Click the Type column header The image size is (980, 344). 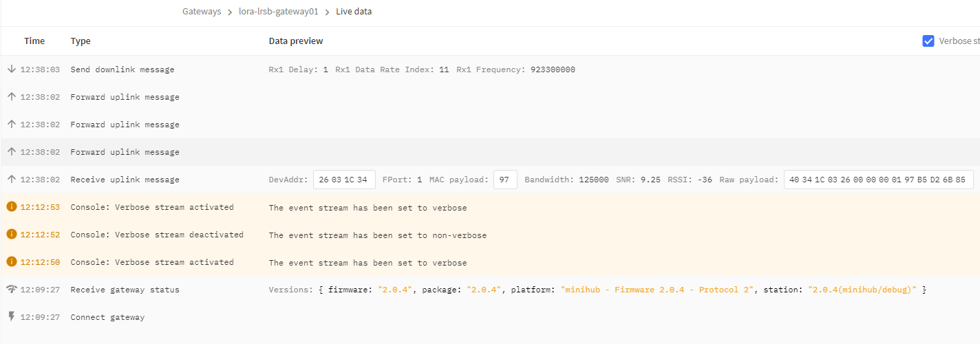81,41
